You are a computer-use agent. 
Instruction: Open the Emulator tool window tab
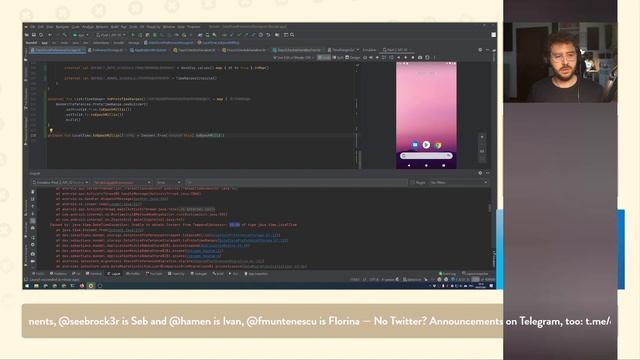tap(369, 50)
